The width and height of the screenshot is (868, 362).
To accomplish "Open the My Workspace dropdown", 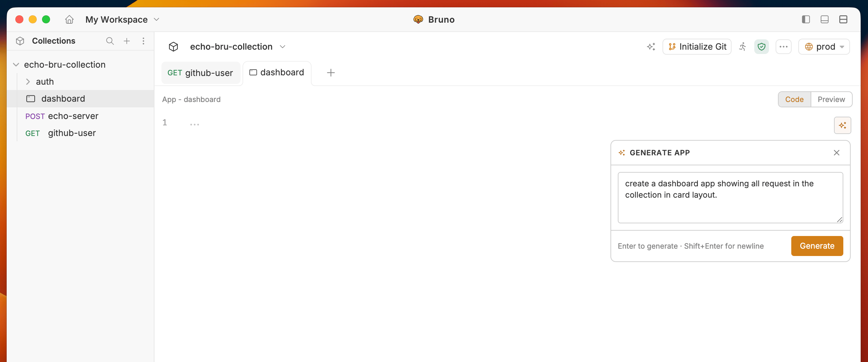I will [x=122, y=20].
